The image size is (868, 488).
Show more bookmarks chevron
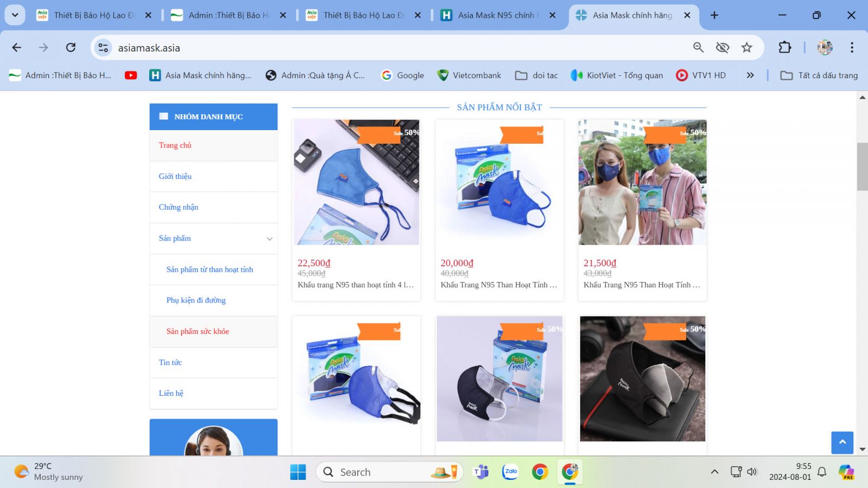(750, 75)
